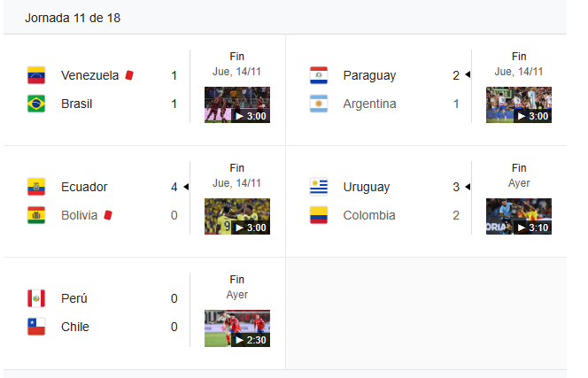
Task: Click the Brasil flag icon
Action: click(x=36, y=104)
